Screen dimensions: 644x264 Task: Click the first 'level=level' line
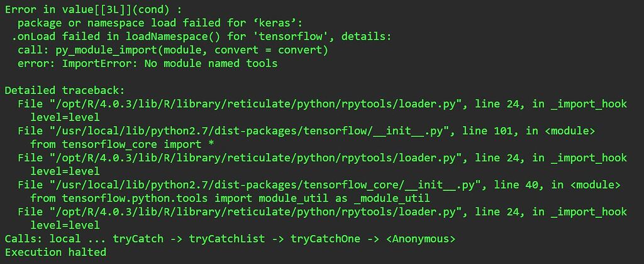click(65, 118)
